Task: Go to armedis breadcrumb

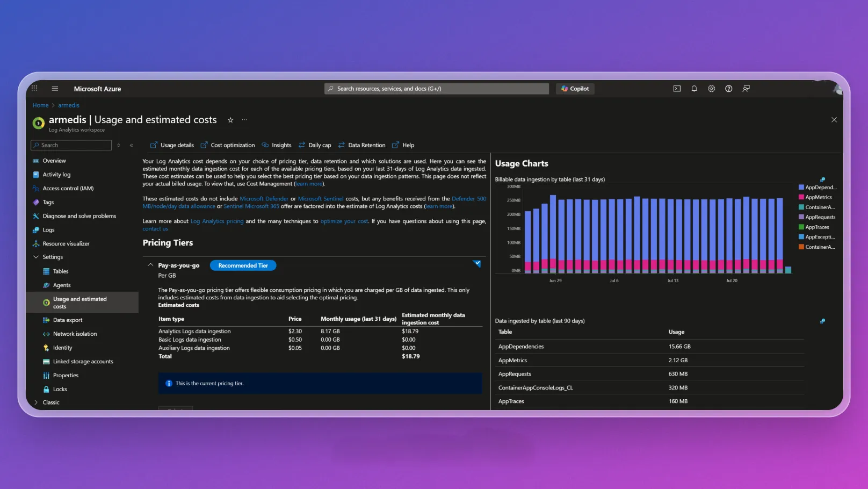Action: (x=69, y=105)
